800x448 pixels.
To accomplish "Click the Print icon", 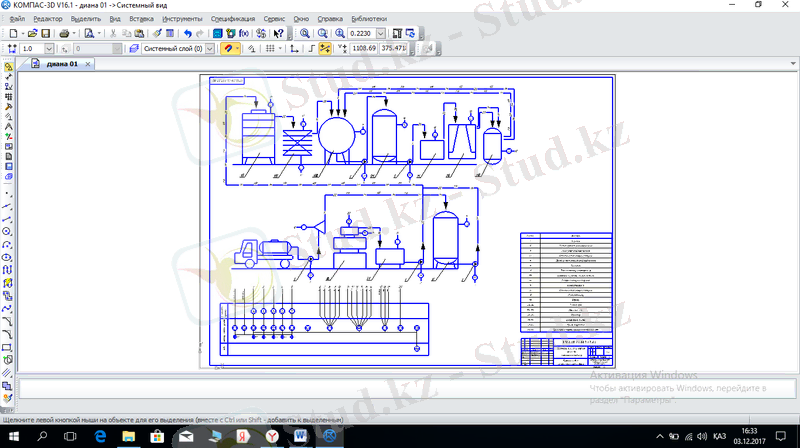I will (64, 33).
